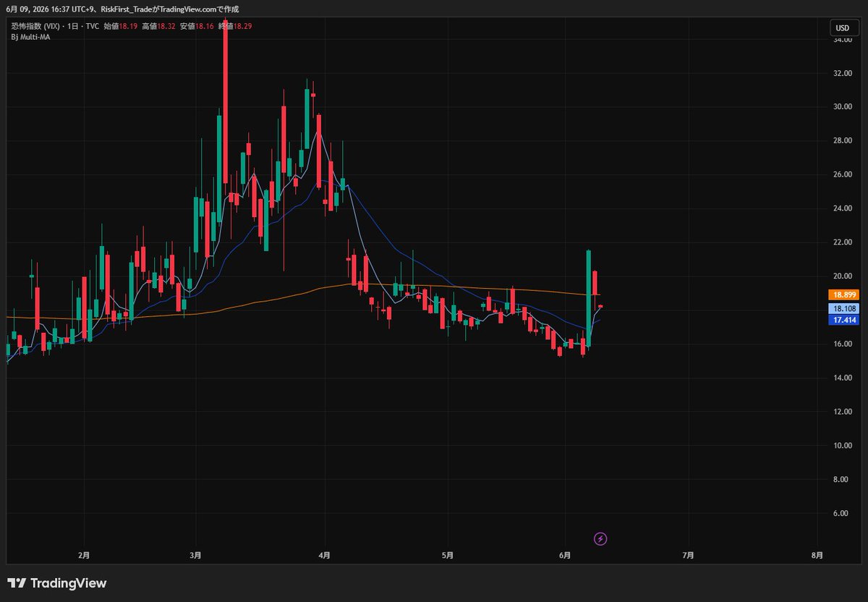The height and width of the screenshot is (602, 868).
Task: Click the 2月 label on time axis
Action: coord(84,555)
